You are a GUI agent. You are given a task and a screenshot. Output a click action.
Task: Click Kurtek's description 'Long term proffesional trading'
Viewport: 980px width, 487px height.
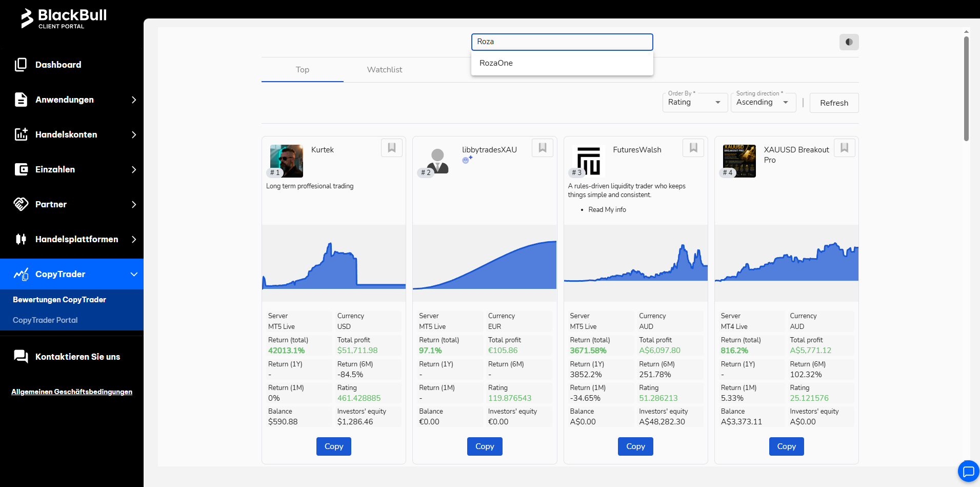(310, 186)
